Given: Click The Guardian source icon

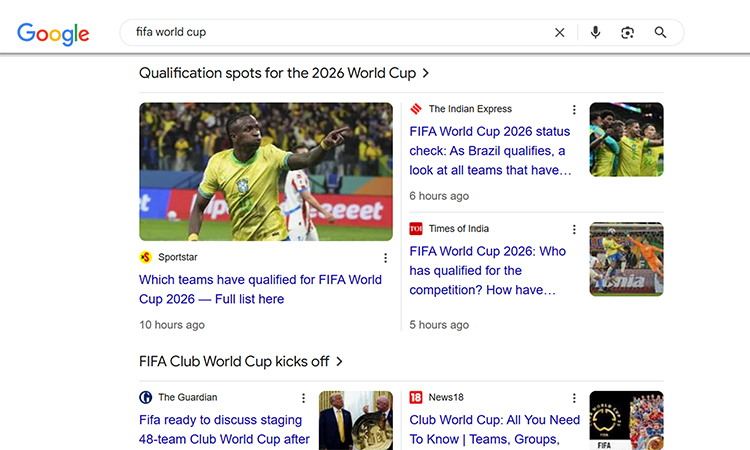Looking at the screenshot, I should [145, 397].
